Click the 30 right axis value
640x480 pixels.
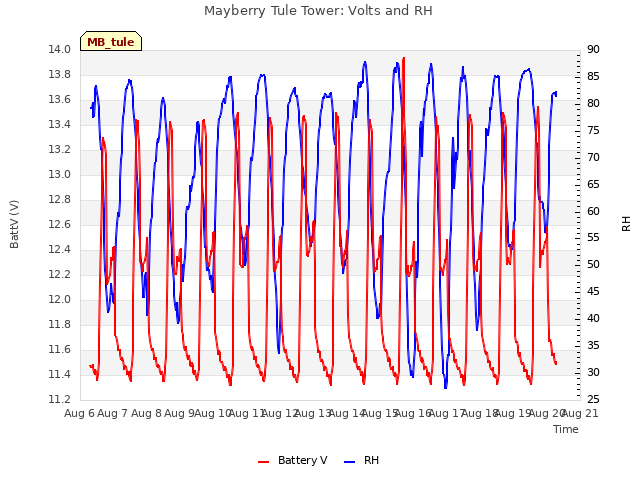click(x=593, y=372)
